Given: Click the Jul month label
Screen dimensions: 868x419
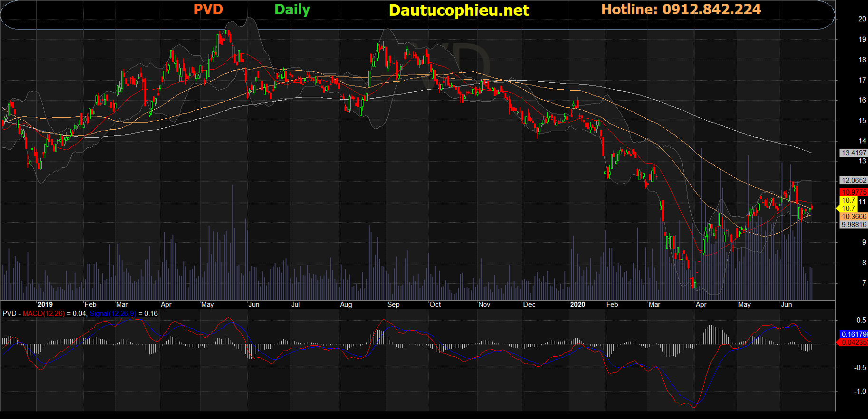Looking at the screenshot, I should (x=296, y=305).
